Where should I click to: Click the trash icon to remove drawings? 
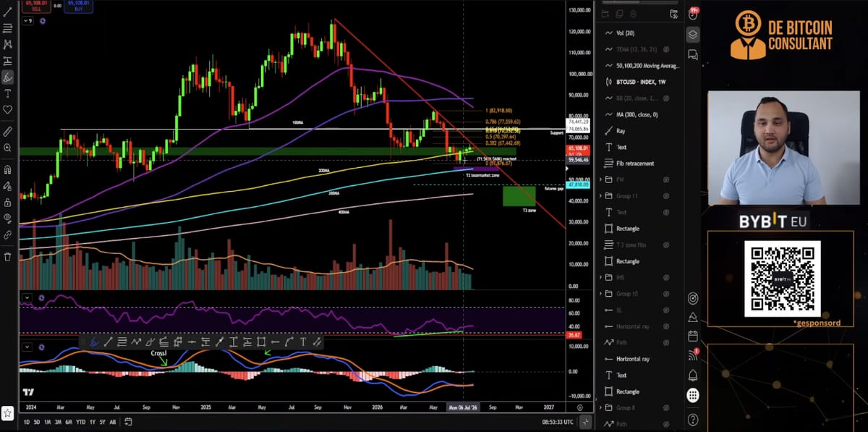coord(8,256)
